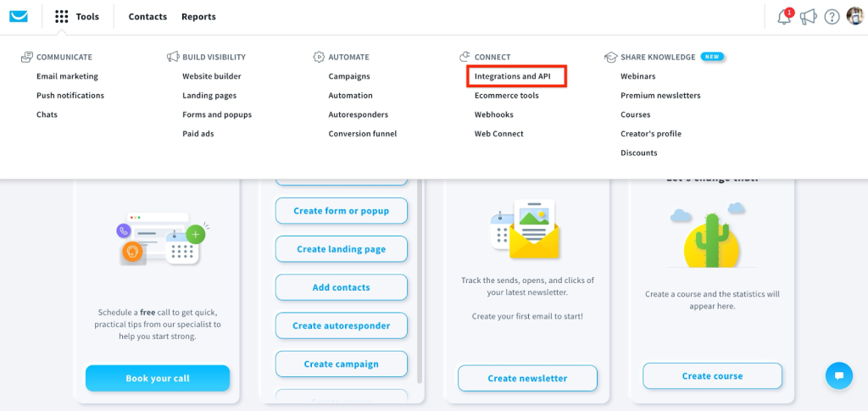Viewport: 868px width, 411px height.
Task: Select Premium newsletters option
Action: coord(660,96)
